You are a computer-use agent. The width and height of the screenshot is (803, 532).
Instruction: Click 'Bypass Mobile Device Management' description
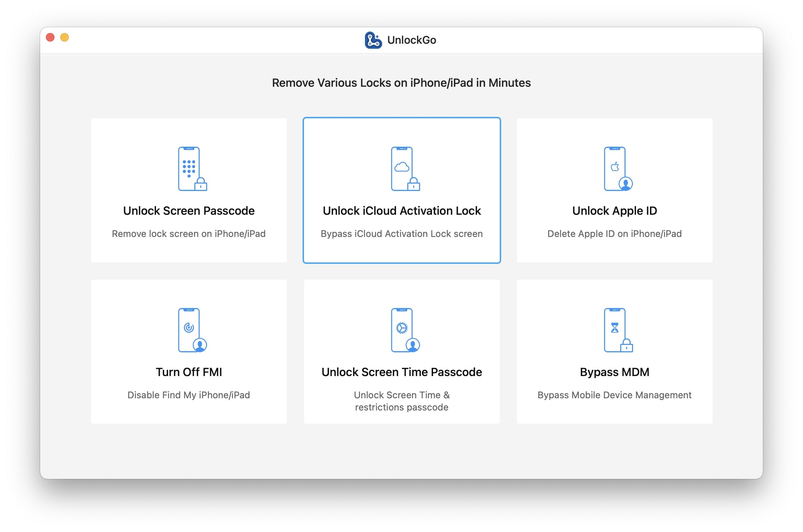coord(614,395)
